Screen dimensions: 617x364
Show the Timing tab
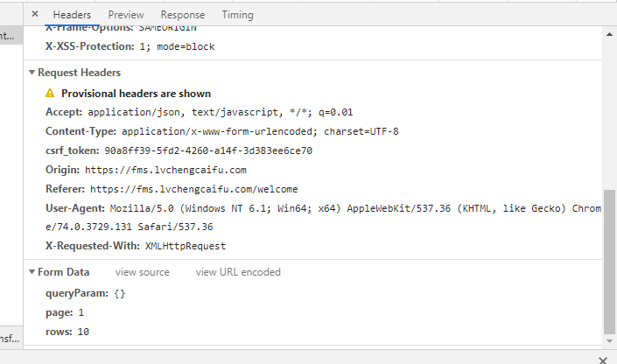pos(238,15)
